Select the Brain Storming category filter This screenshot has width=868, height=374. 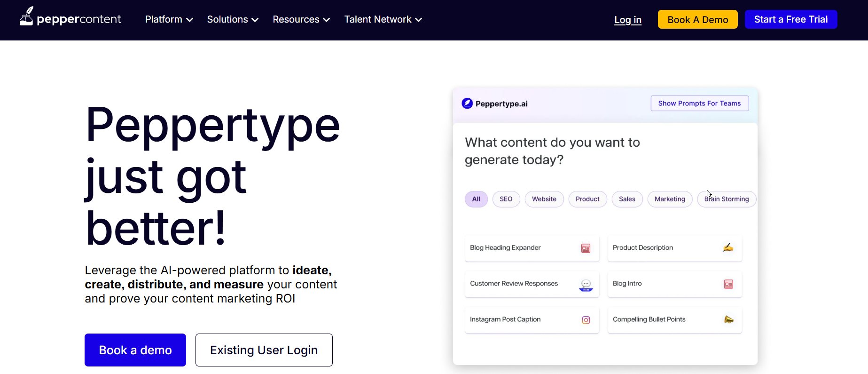point(727,199)
